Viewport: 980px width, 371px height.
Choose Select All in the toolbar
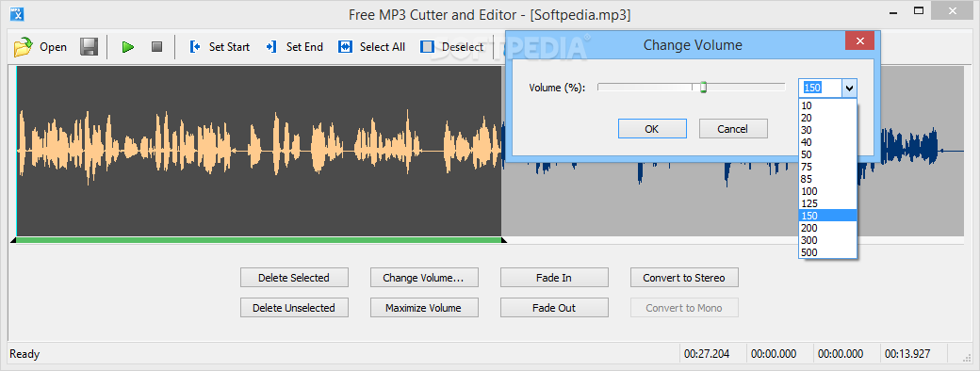pos(371,47)
